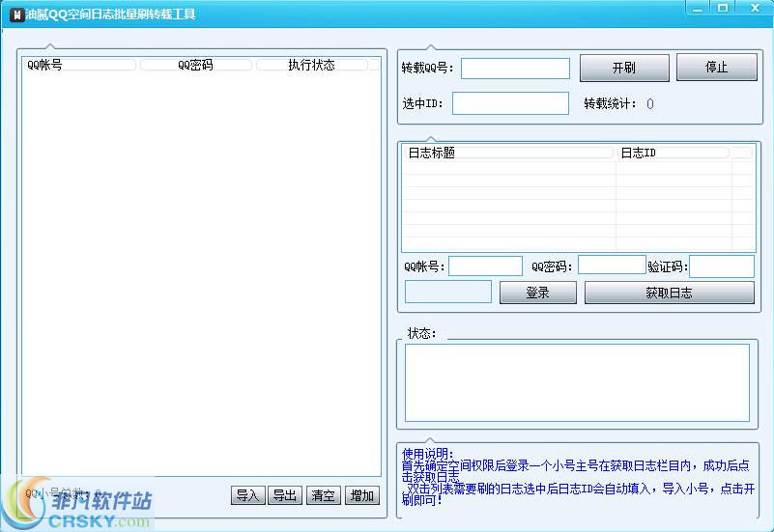Click the 导入 import button

(x=247, y=495)
